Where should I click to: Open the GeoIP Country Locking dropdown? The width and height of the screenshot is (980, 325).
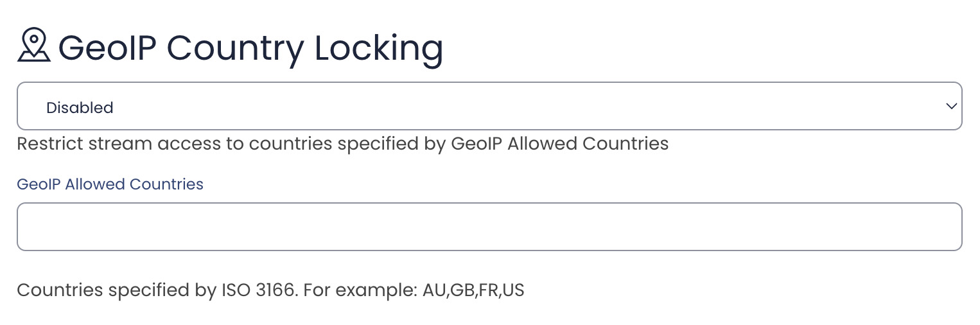[x=488, y=107]
